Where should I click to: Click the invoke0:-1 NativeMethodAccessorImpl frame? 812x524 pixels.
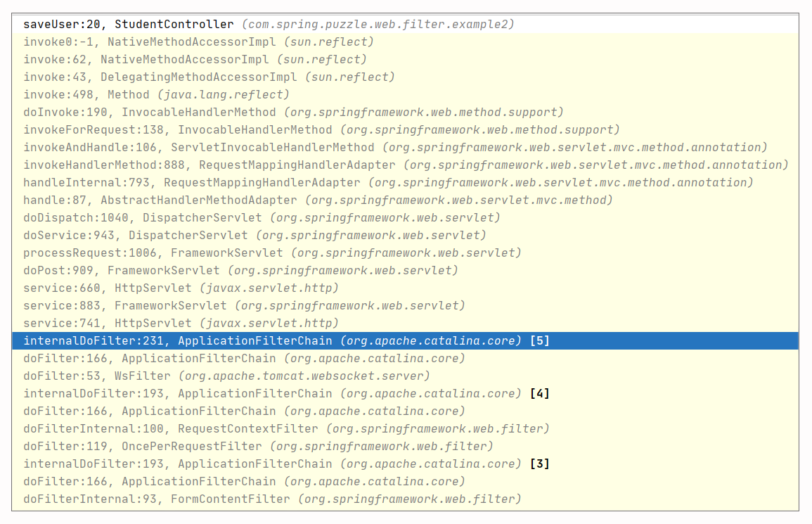pyautogui.click(x=195, y=42)
